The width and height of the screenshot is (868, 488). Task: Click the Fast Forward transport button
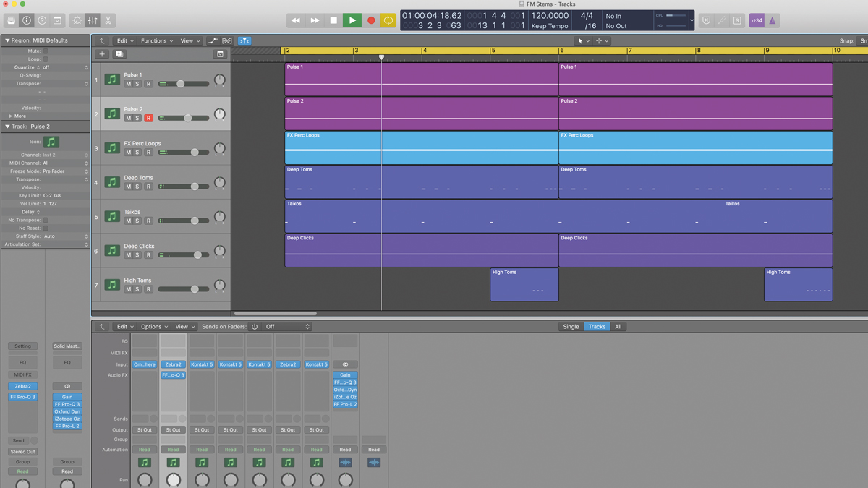click(x=315, y=21)
